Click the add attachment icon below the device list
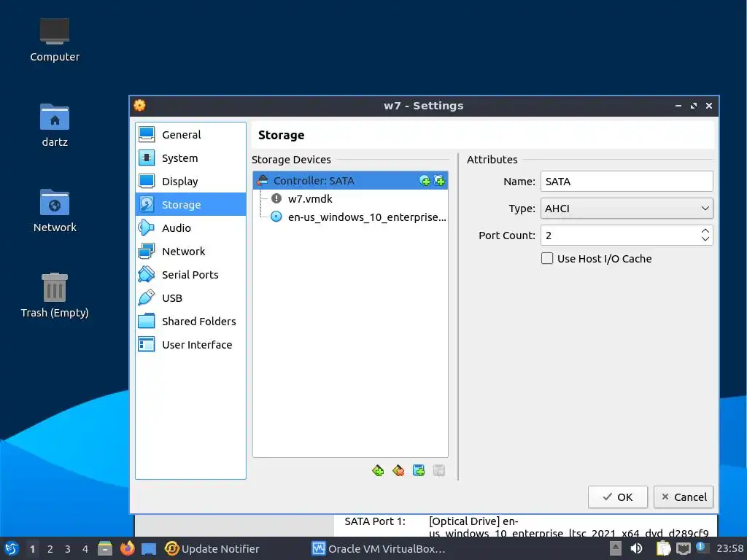The image size is (747, 560). coord(419,471)
